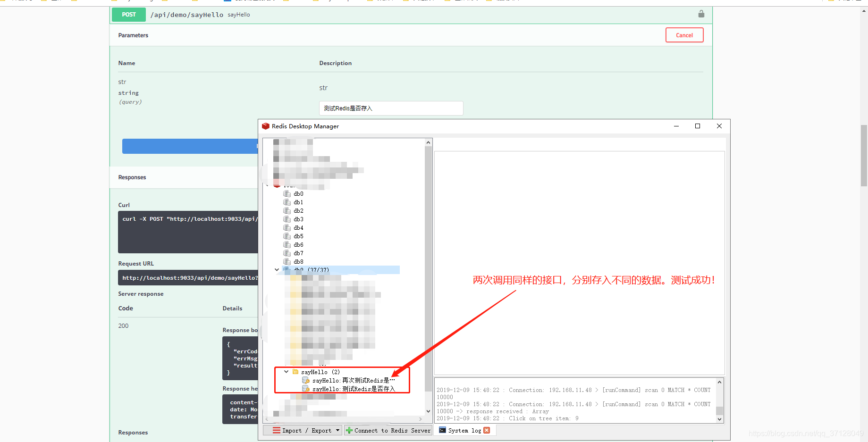This screenshot has width=868, height=442.
Task: Close the Redis Desktop Manager window
Action: pos(719,126)
